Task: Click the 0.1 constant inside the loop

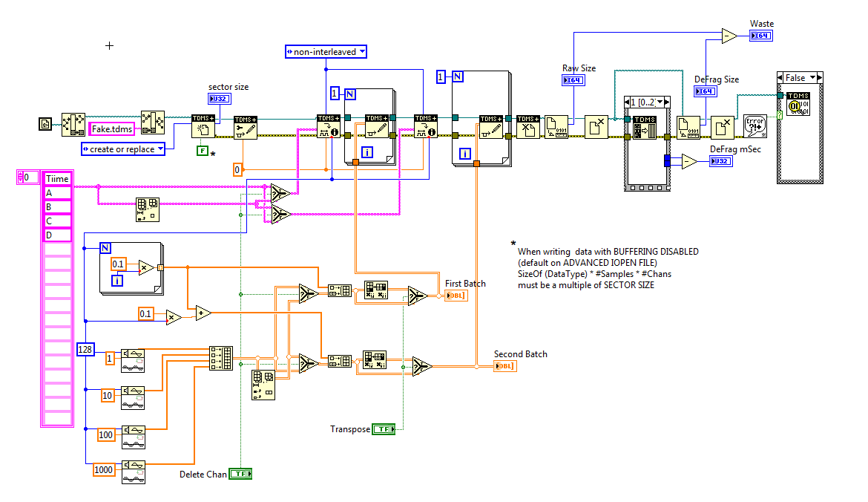Action: click(x=119, y=264)
